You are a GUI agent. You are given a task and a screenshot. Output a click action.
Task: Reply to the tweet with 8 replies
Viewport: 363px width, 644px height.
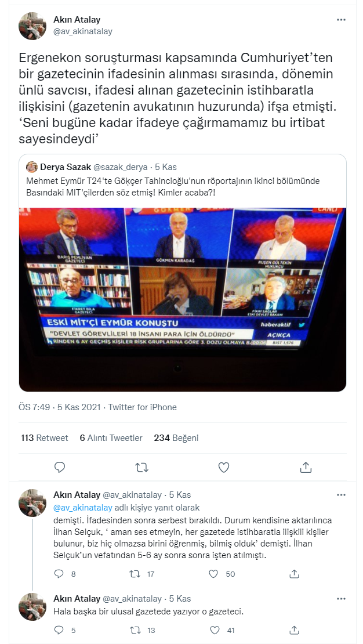(59, 574)
